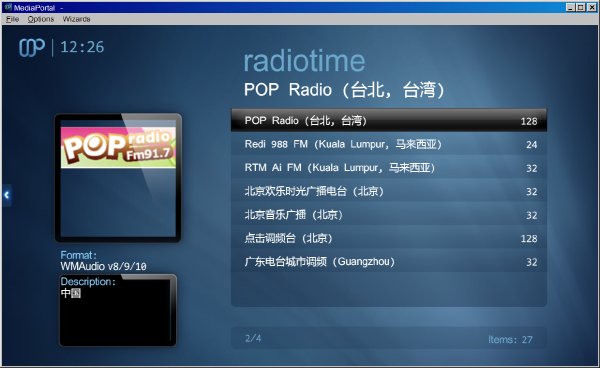Image resolution: width=600 pixels, height=368 pixels.
Task: Open the Wizards menu
Action: coord(77,19)
